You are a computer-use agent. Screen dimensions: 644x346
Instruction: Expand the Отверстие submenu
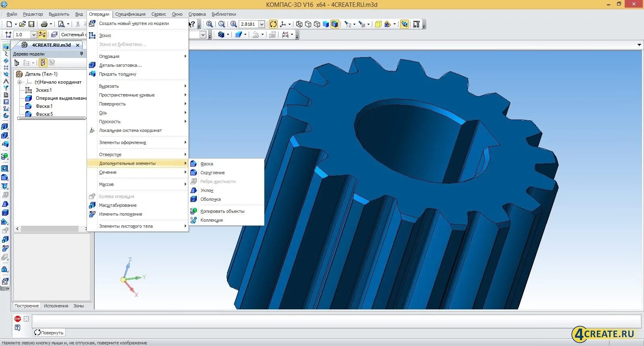[138, 154]
